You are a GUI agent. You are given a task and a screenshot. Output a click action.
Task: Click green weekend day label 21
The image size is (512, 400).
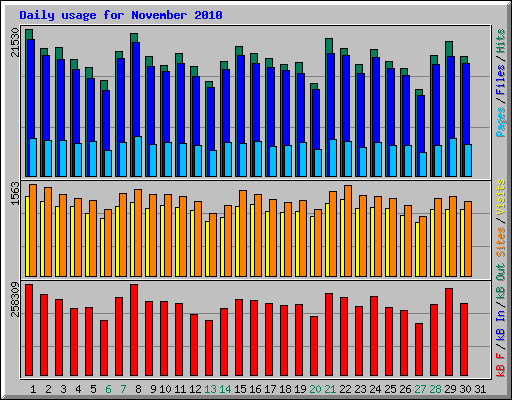[330, 389]
